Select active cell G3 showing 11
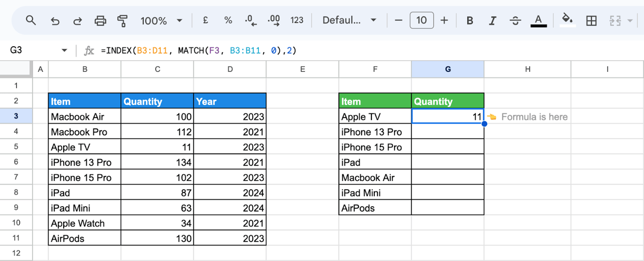This screenshot has height=261, width=644. pyautogui.click(x=447, y=117)
